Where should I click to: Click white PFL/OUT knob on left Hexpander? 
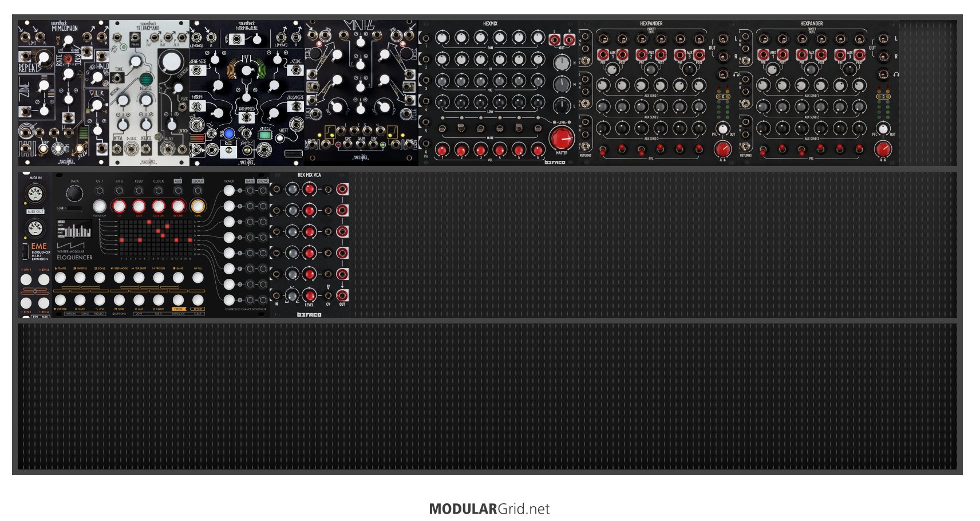pyautogui.click(x=723, y=128)
